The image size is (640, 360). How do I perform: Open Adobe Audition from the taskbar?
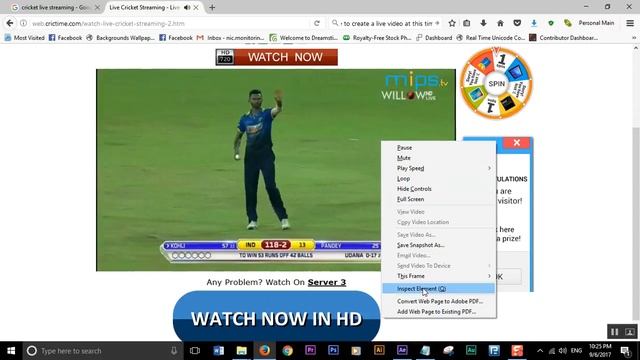[471, 351]
